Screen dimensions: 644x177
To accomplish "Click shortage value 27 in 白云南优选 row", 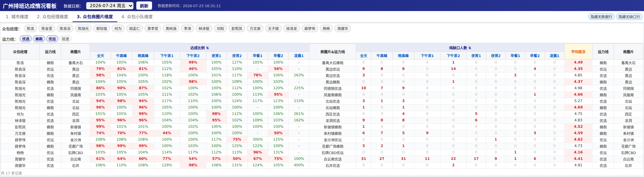I will click(x=382, y=159).
